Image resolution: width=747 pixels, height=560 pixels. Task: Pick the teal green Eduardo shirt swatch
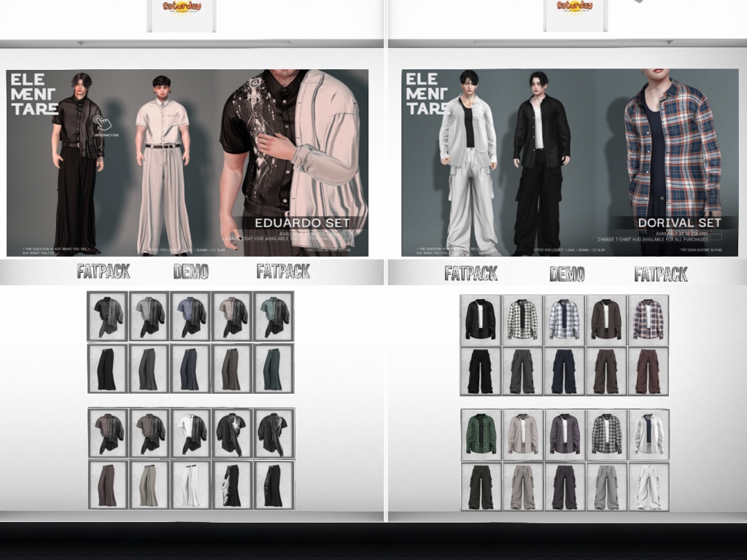click(274, 316)
